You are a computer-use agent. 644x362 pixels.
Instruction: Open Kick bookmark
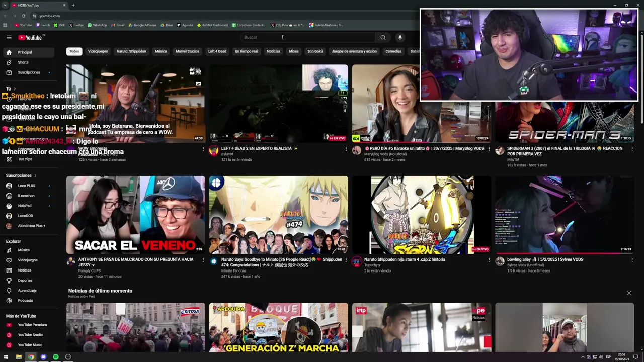60,25
